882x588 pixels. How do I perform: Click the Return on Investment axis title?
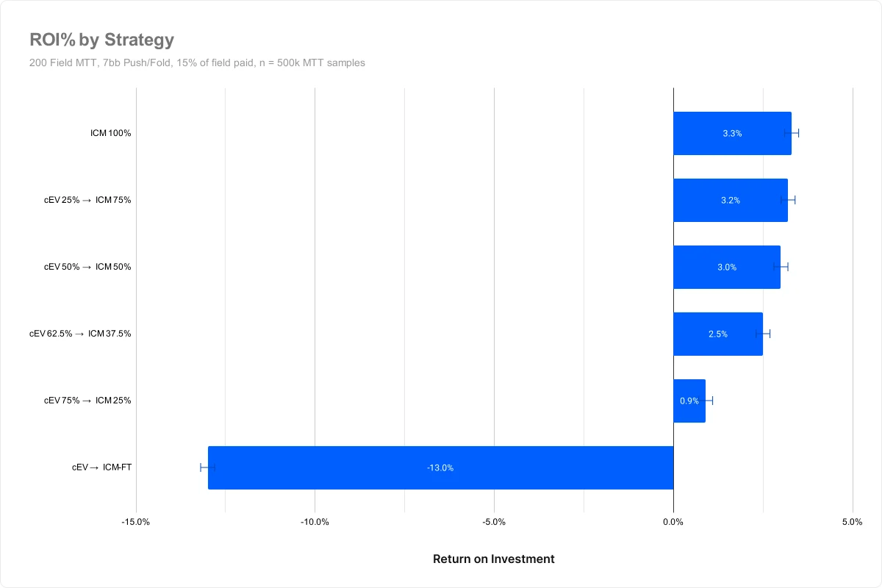point(494,559)
